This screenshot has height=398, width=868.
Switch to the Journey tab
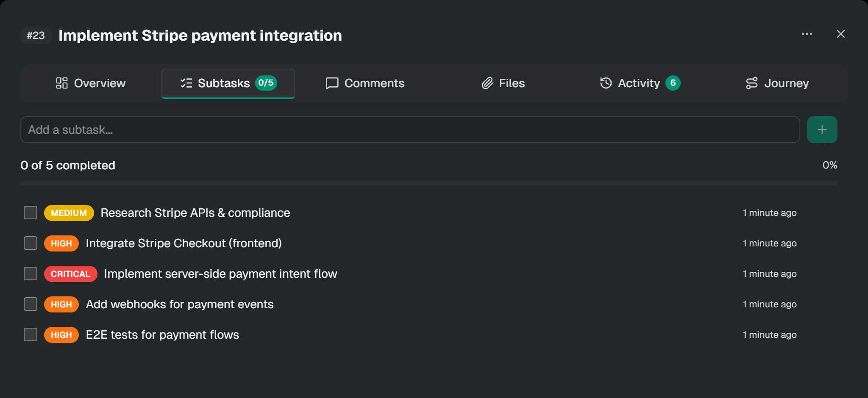[777, 83]
